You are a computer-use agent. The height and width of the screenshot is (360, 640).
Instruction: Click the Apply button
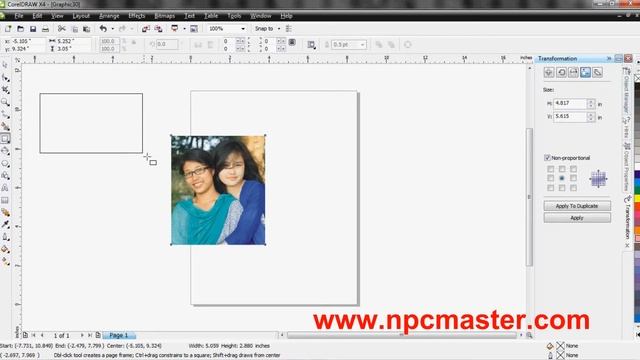(x=577, y=218)
